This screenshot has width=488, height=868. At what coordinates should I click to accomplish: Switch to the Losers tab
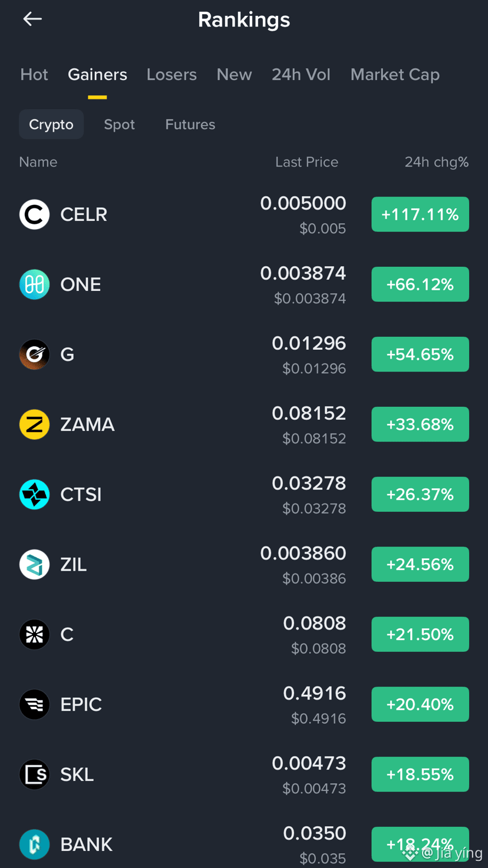click(172, 75)
